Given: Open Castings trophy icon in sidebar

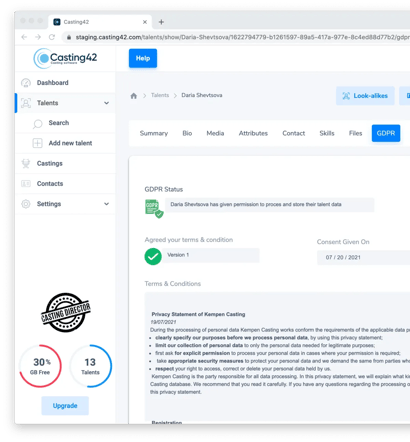Looking at the screenshot, I should coord(26,164).
